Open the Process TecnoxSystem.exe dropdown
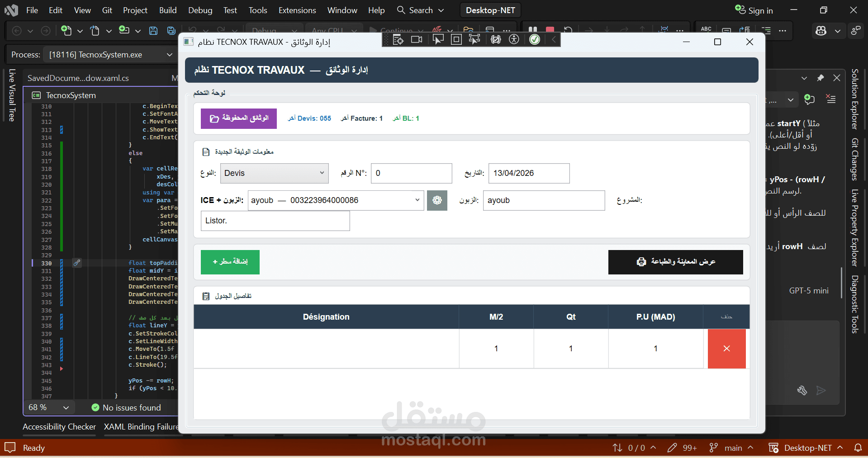This screenshot has height=458, width=868. point(110,55)
